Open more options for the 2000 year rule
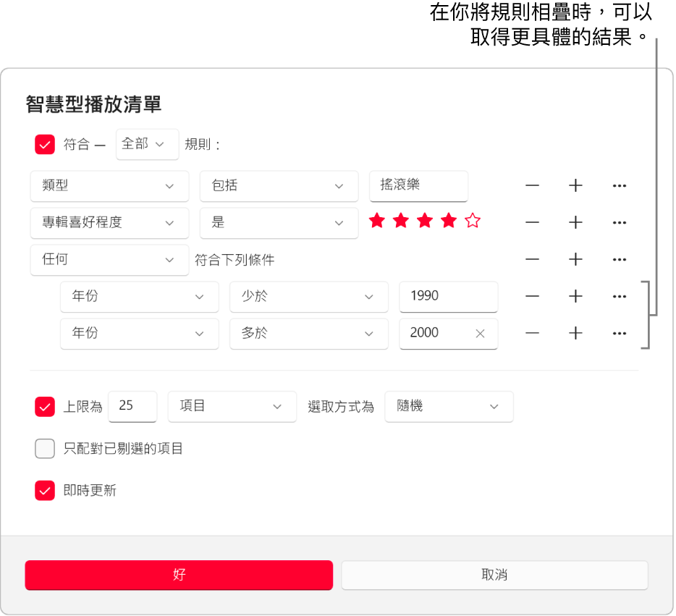 (619, 334)
